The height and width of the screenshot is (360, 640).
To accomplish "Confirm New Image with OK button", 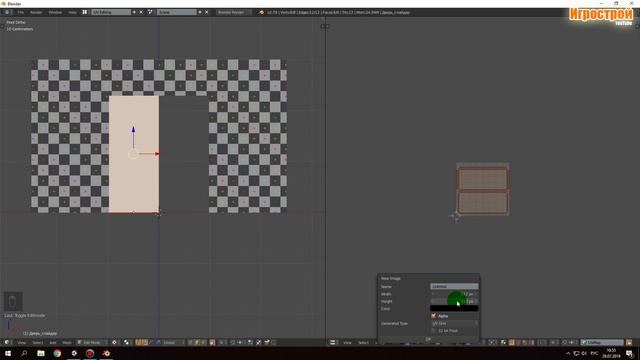I will pyautogui.click(x=428, y=339).
